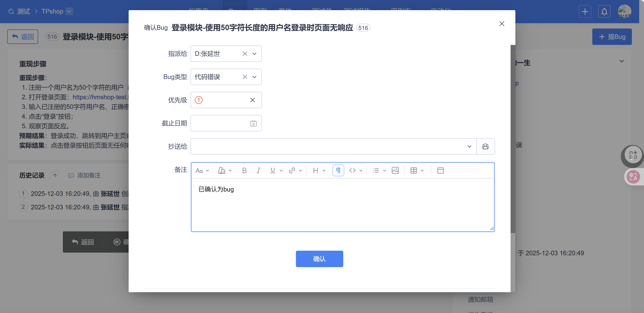Toggle fullscreen editor mode
Viewport: 644px width, 313px height.
pyautogui.click(x=440, y=171)
